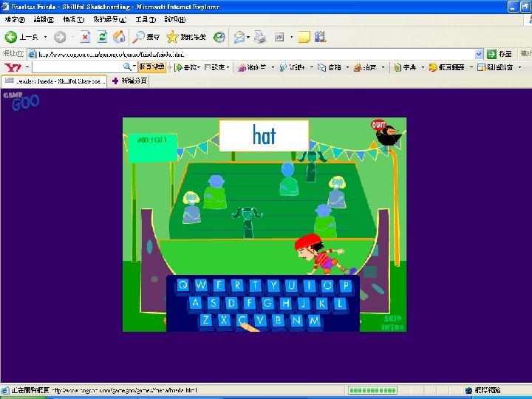Open the 編輯 (Edit) menu
This screenshot has width=532, height=399.
click(x=44, y=20)
